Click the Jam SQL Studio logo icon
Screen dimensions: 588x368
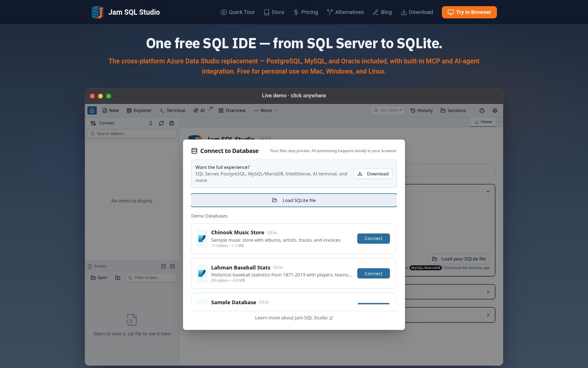[97, 12]
